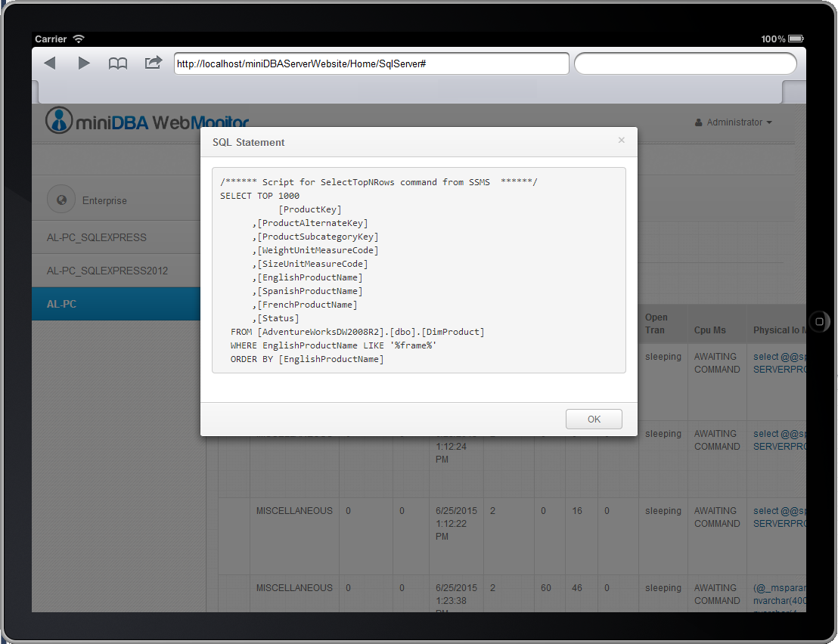This screenshot has width=838, height=644.
Task: Click the ',[SpanishProductName]' line
Action: coord(307,291)
